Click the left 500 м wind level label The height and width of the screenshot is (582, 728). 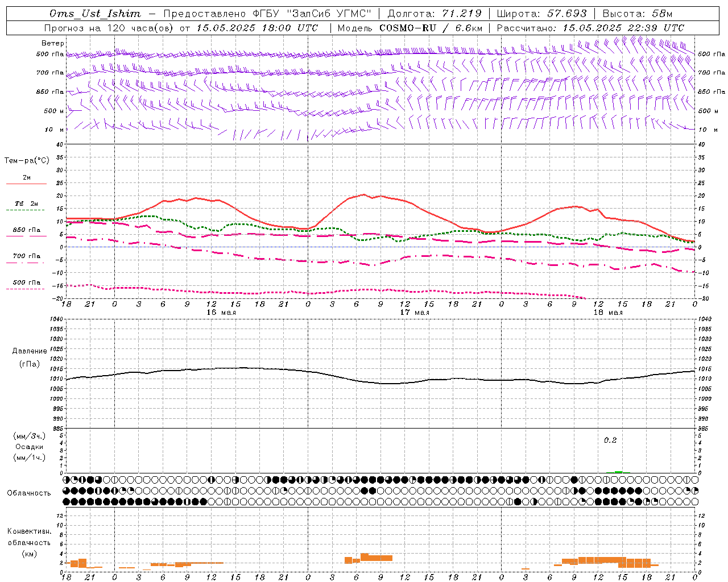pyautogui.click(x=54, y=111)
